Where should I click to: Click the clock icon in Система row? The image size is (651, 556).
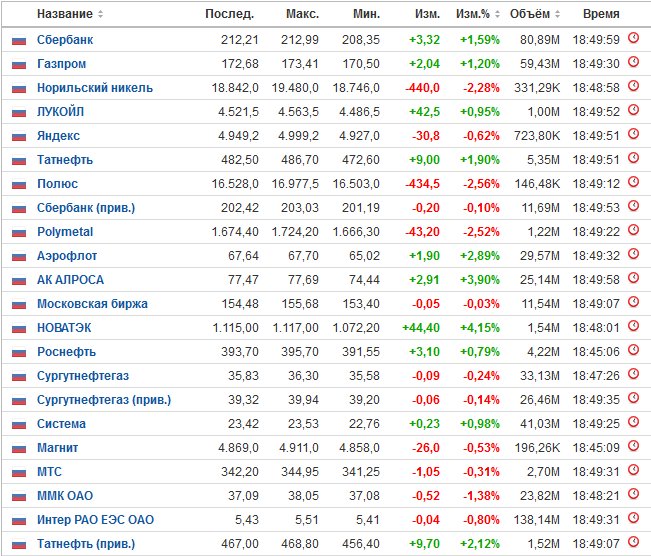(x=633, y=422)
